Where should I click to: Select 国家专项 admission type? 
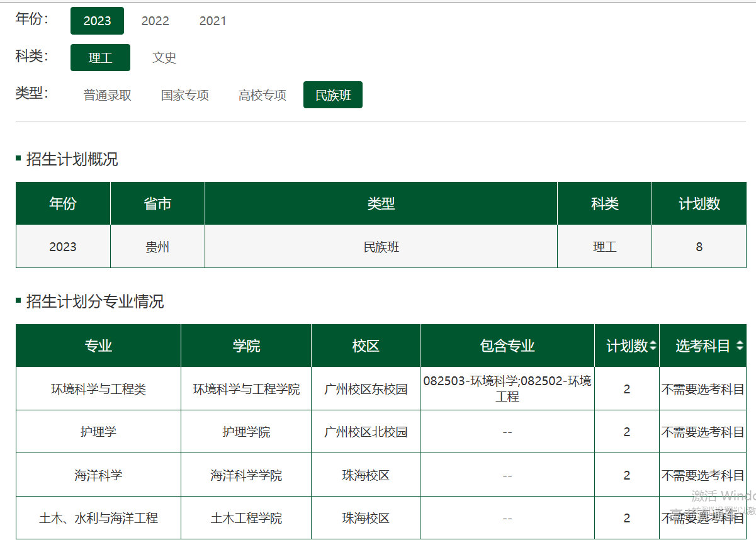click(184, 95)
